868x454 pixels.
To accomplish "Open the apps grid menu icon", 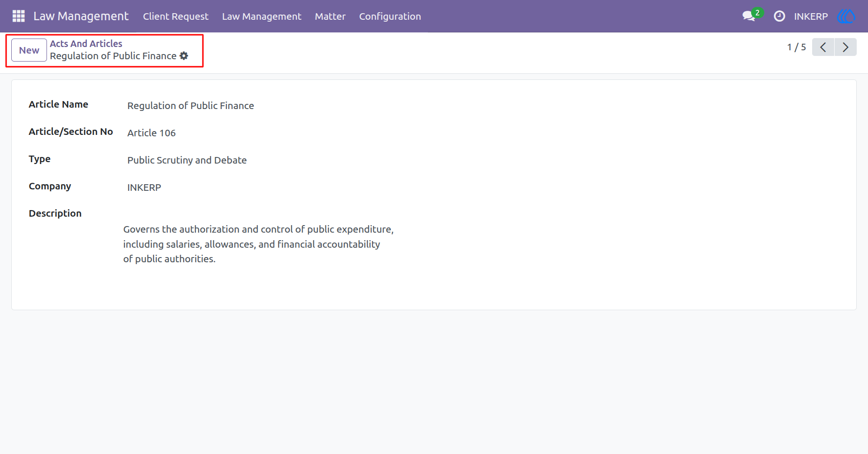I will (18, 16).
